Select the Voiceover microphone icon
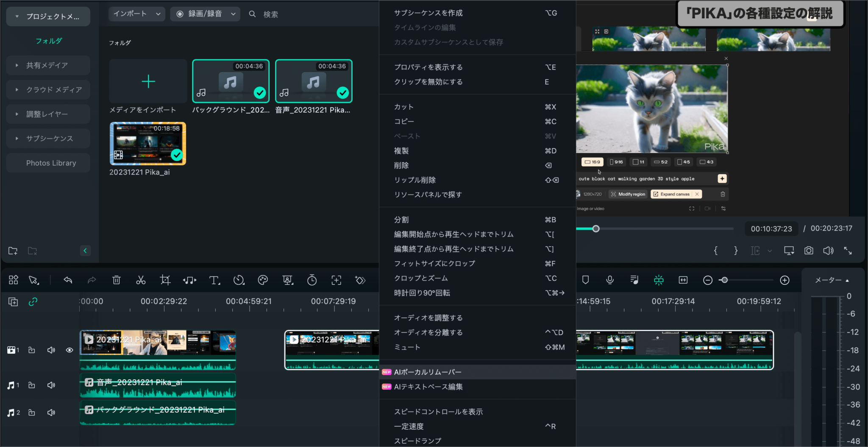The image size is (868, 447). pos(610,280)
